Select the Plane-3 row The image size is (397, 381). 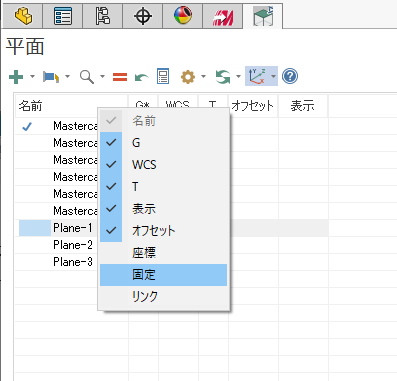[173, 262]
